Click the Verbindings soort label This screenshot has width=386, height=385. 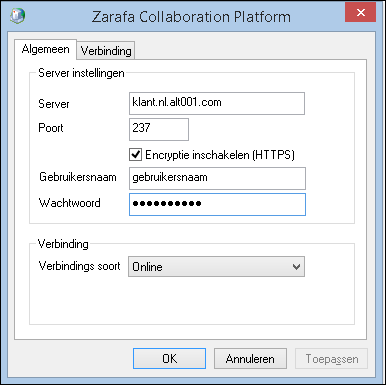pyautogui.click(x=79, y=266)
